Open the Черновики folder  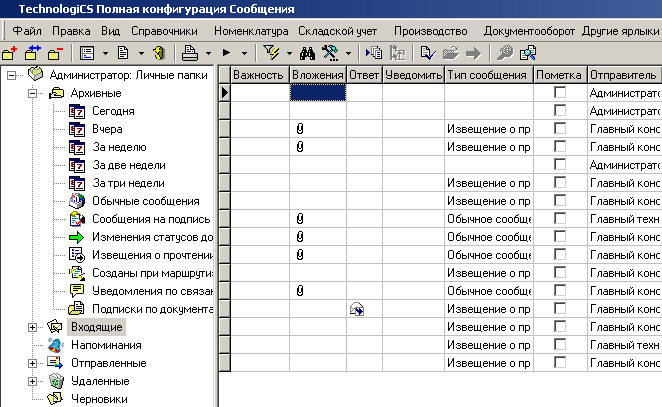point(99,399)
